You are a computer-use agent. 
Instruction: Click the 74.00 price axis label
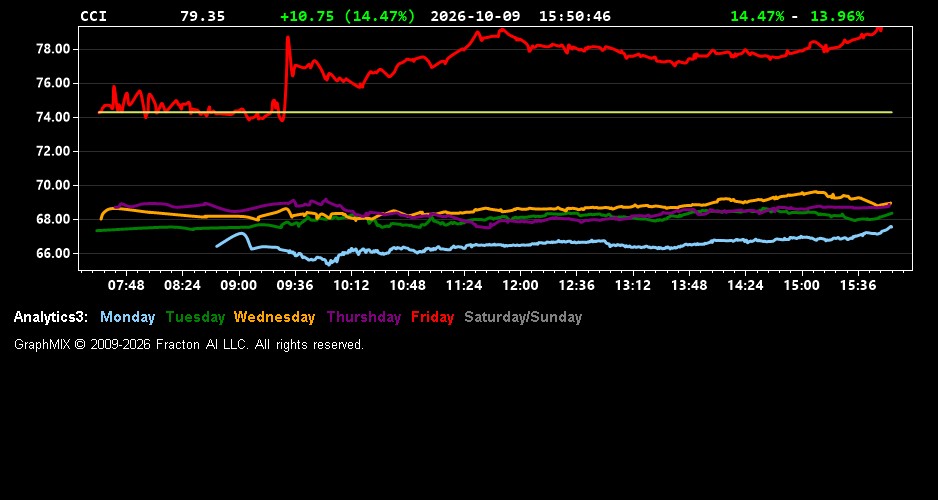pyautogui.click(x=54, y=117)
